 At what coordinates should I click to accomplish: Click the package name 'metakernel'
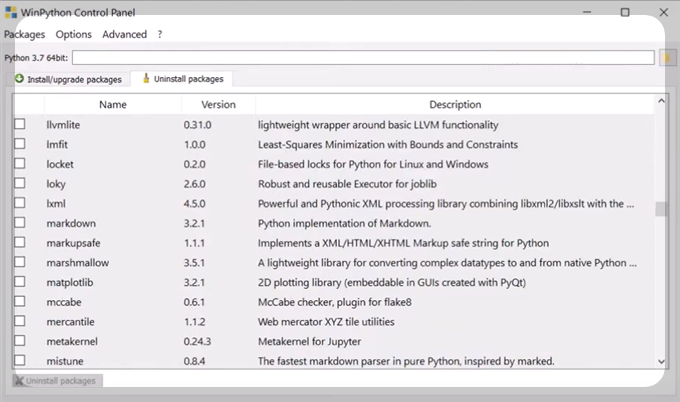[72, 342]
